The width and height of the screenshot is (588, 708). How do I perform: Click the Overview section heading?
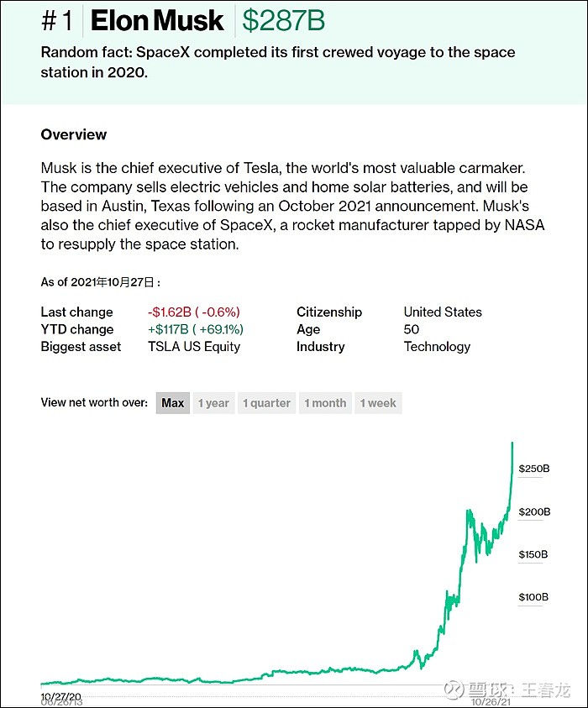74,134
